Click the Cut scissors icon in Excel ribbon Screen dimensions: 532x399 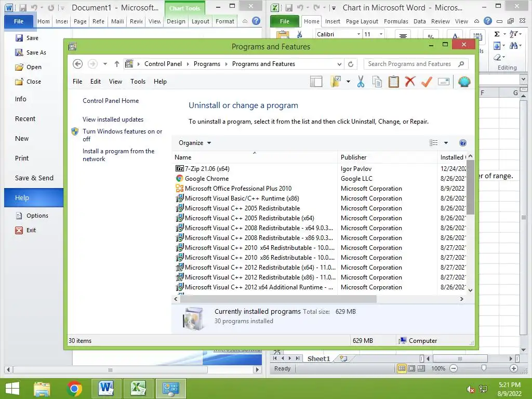coord(299,34)
